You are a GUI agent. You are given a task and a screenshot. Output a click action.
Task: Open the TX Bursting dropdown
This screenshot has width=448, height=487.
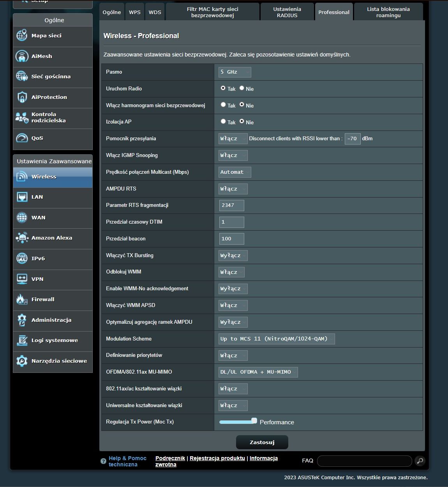coord(233,256)
